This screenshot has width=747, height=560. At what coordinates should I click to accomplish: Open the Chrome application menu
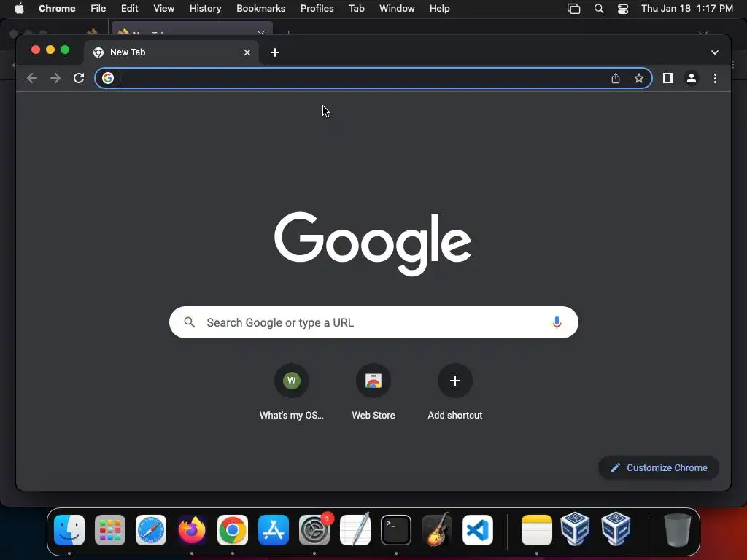(x=57, y=8)
